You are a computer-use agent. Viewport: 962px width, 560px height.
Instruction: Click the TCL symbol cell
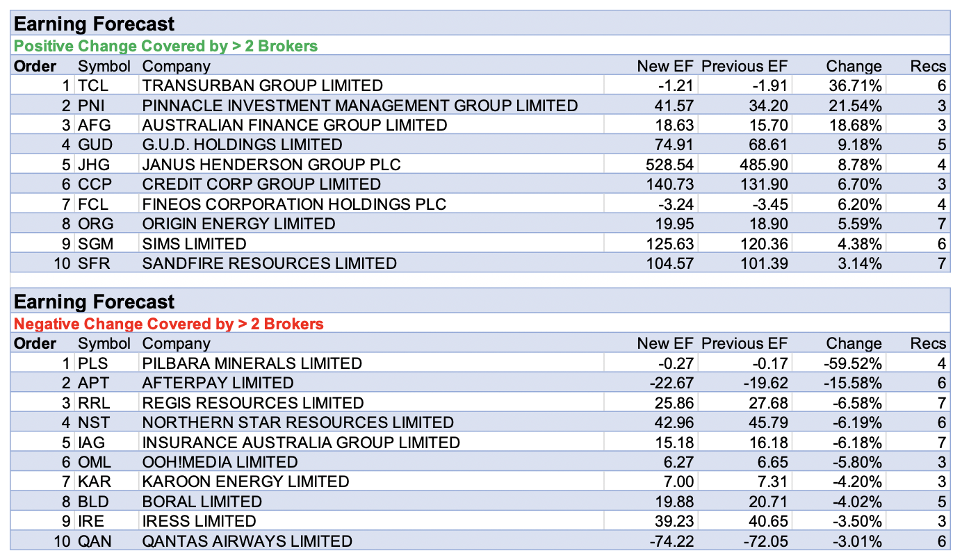(x=93, y=85)
